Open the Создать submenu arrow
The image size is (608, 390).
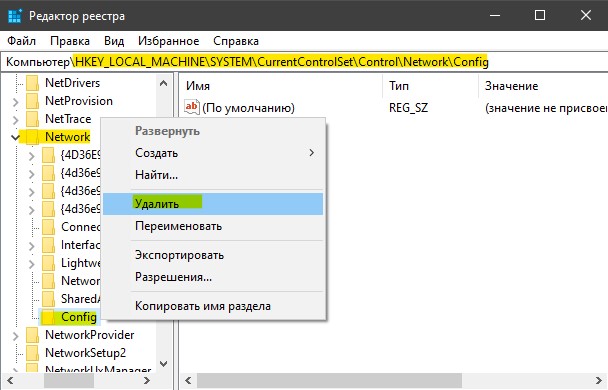[311, 153]
